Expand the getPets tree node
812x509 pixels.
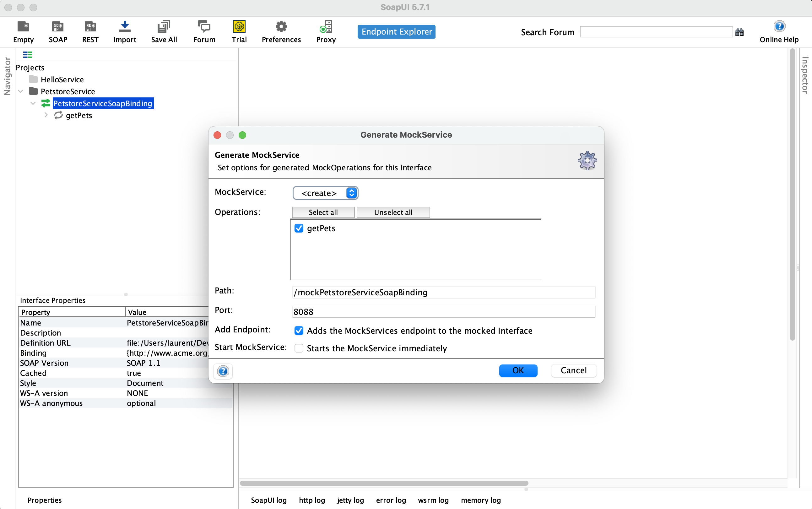pyautogui.click(x=46, y=115)
